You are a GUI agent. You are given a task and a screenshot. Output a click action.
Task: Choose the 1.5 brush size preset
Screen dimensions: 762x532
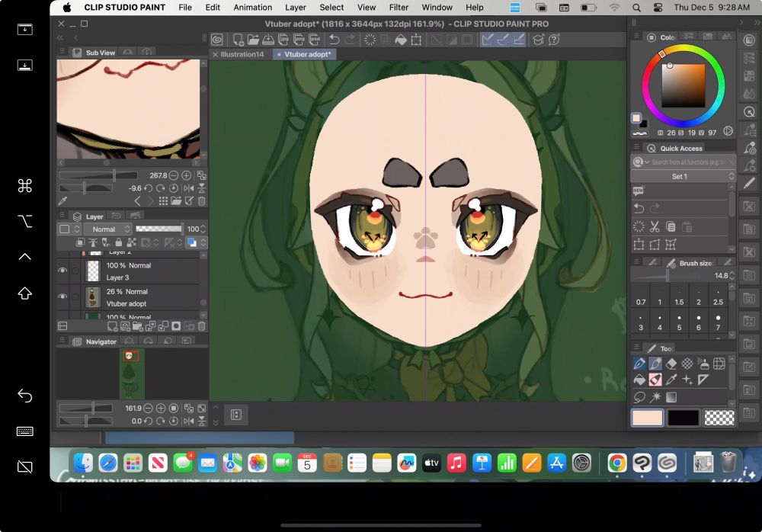pos(679,296)
